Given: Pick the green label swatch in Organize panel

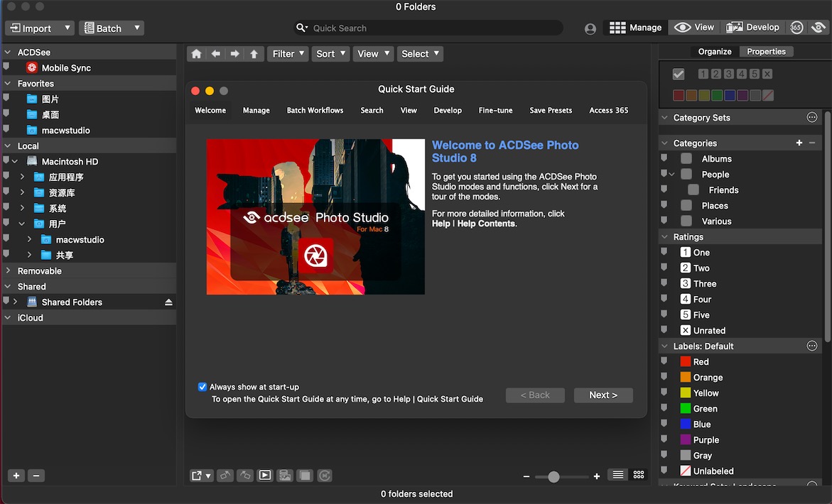Looking at the screenshot, I should [716, 95].
